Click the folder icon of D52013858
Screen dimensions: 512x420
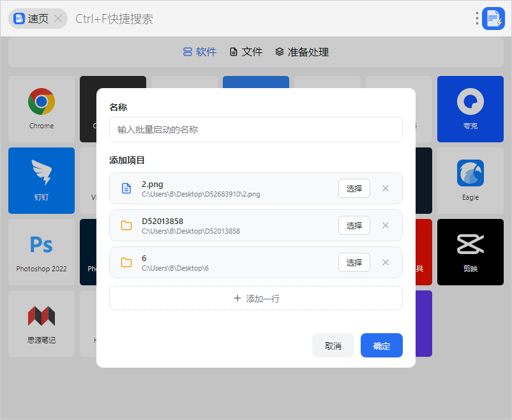click(126, 225)
